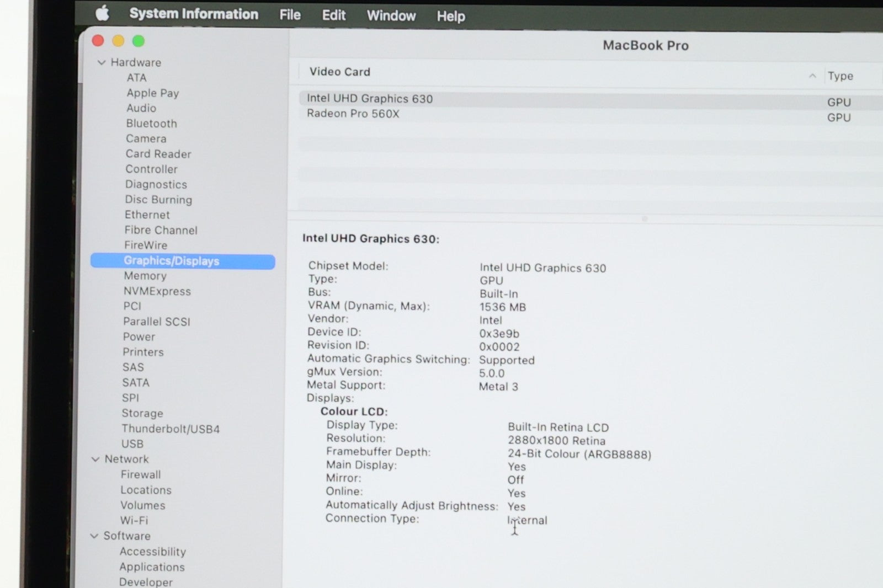Click the green zoom window button
This screenshot has height=588, width=883.
[139, 41]
